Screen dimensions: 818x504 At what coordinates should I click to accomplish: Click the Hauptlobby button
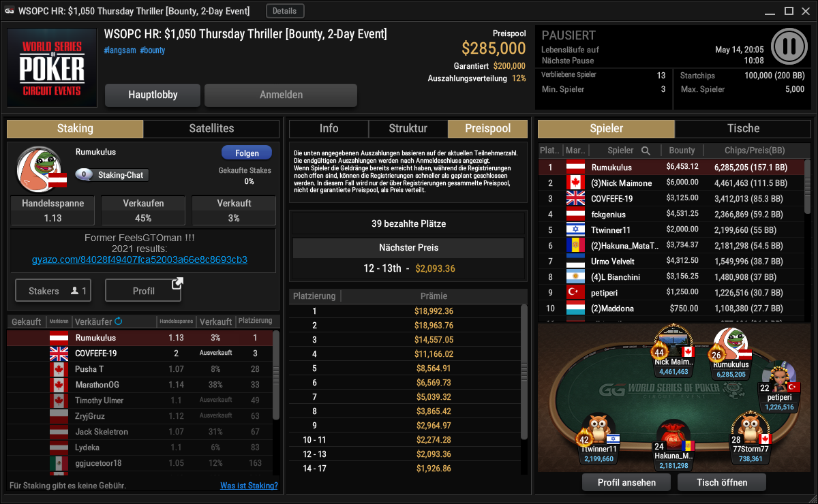coord(153,95)
